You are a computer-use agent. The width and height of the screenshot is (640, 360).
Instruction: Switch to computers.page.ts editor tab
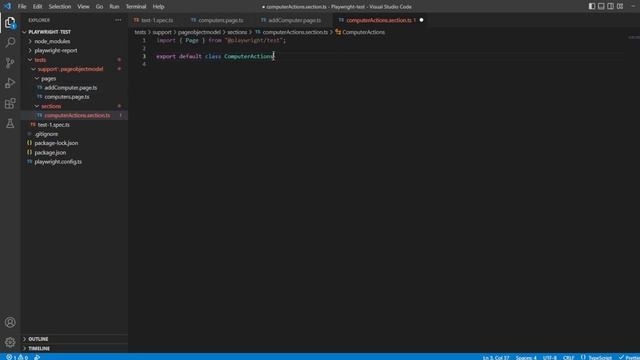pos(220,20)
